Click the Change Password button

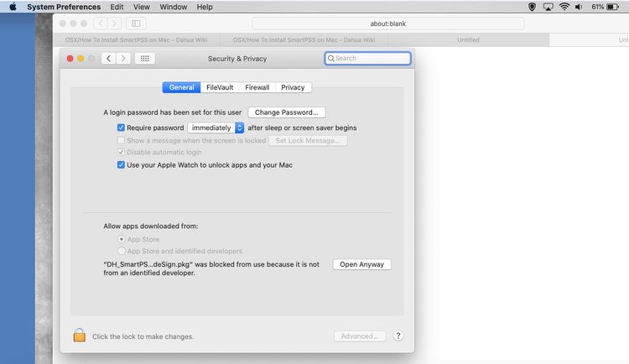[x=287, y=112]
